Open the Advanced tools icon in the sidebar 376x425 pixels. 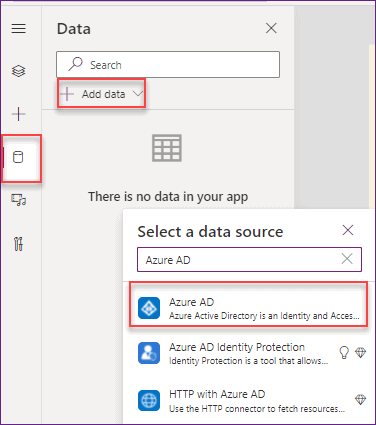19,244
